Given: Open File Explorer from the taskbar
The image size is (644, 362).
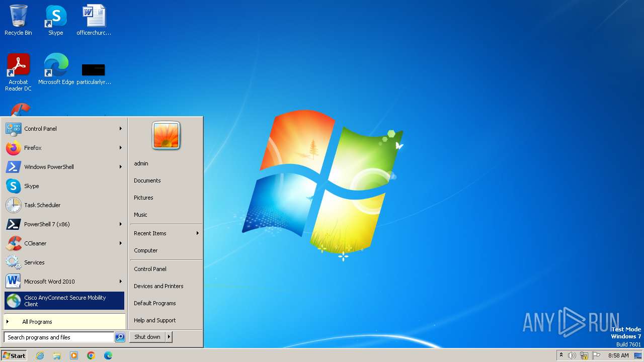Looking at the screenshot, I should (57, 355).
